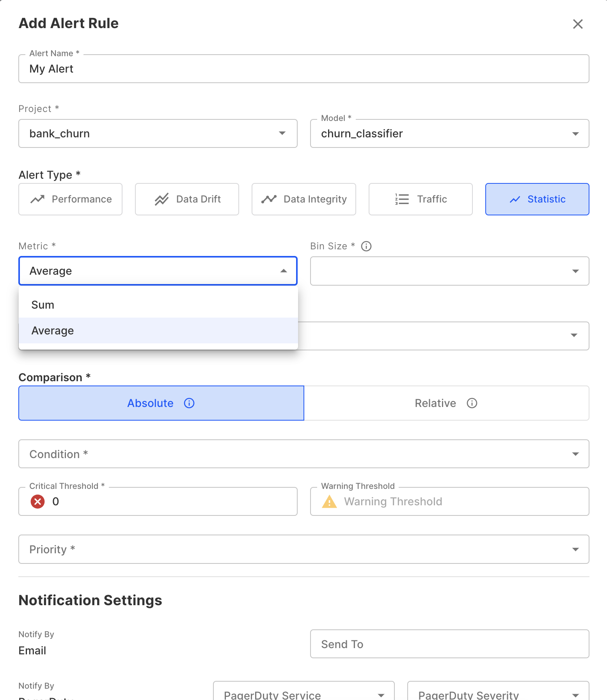This screenshot has height=700, width=607.
Task: Click the info icon next to Absolute
Action: [189, 403]
